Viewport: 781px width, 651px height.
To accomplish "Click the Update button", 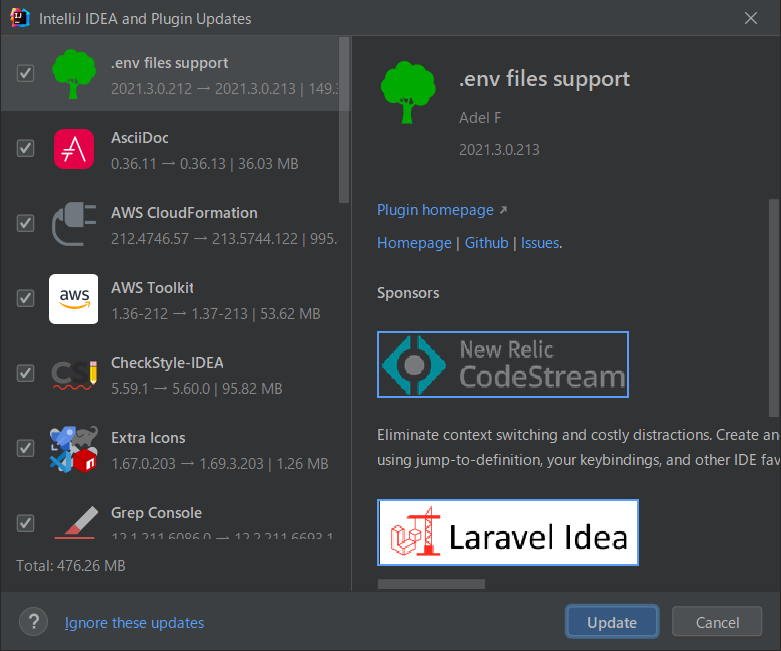I will point(612,622).
